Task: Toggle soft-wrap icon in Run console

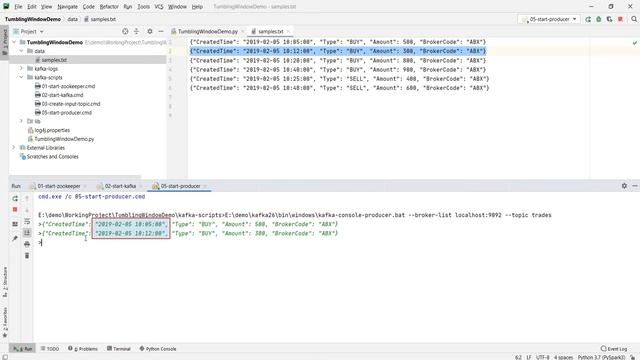Action: pyautogui.click(x=27, y=221)
